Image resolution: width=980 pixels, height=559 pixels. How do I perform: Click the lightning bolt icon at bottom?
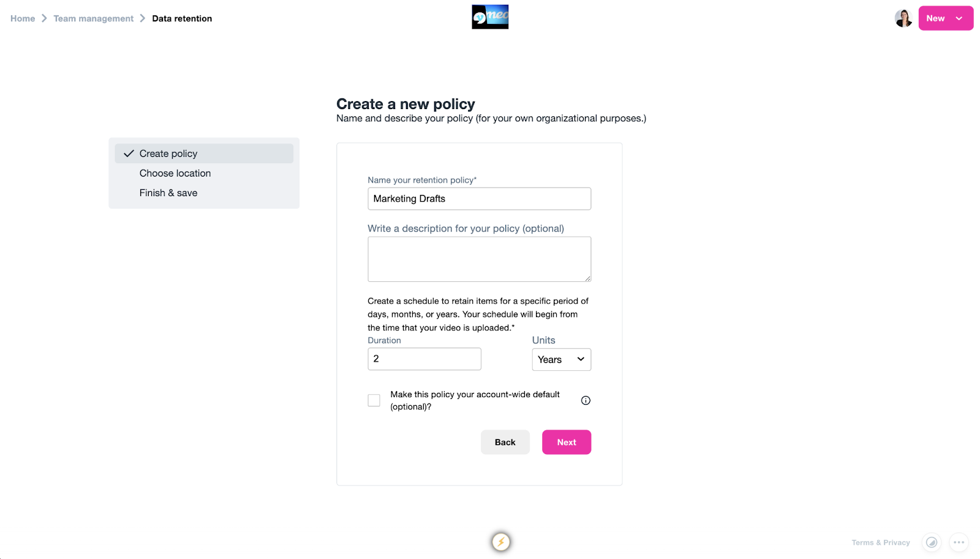coord(501,542)
